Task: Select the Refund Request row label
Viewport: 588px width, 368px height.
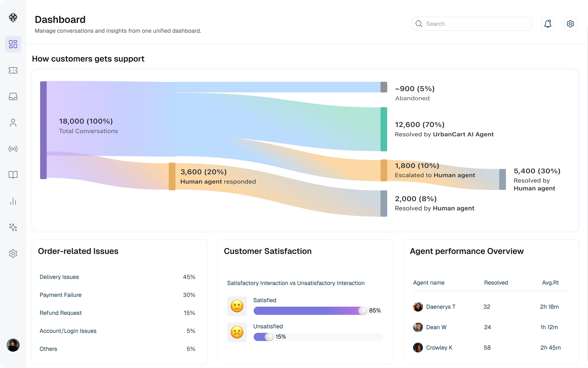Action: (x=61, y=313)
